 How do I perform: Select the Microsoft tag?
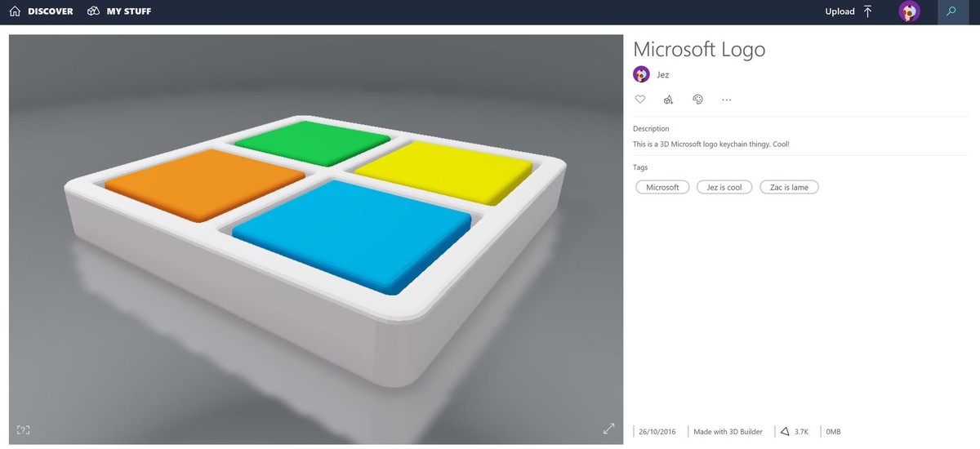662,187
